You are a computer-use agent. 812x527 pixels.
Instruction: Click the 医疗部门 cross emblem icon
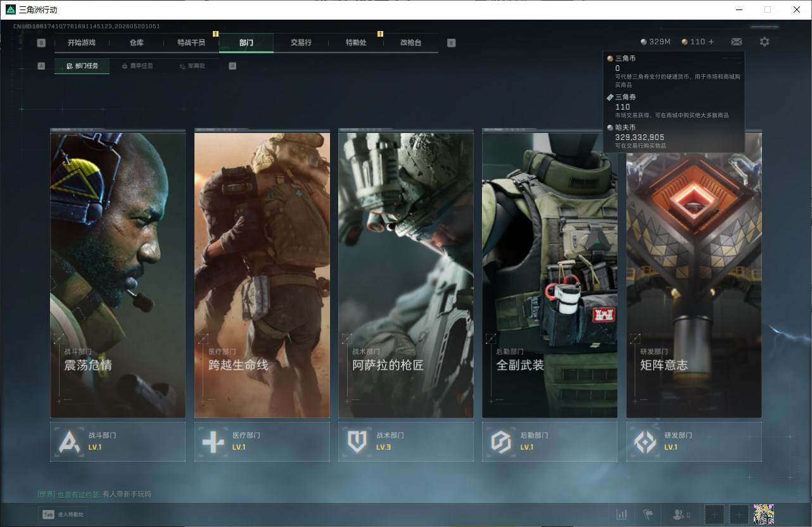click(x=213, y=441)
